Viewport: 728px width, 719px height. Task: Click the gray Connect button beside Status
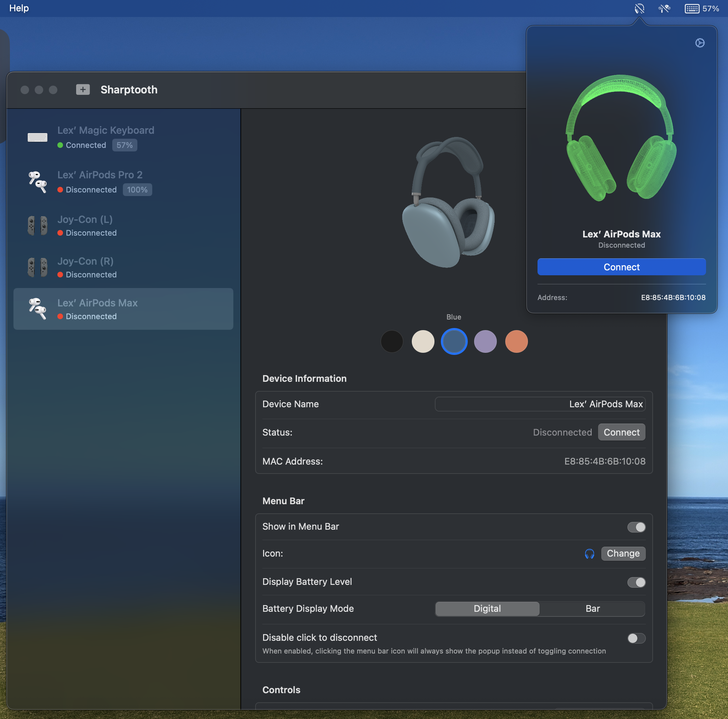[621, 432]
